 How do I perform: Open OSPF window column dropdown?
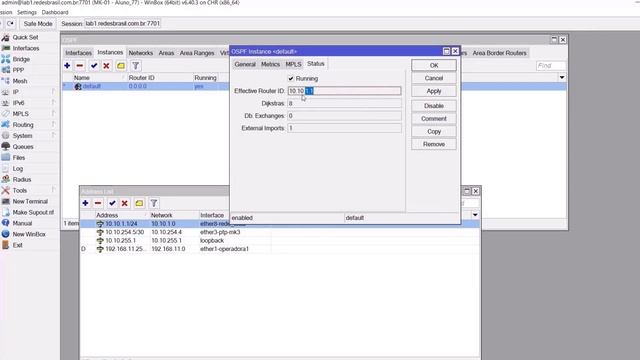[x=562, y=78]
